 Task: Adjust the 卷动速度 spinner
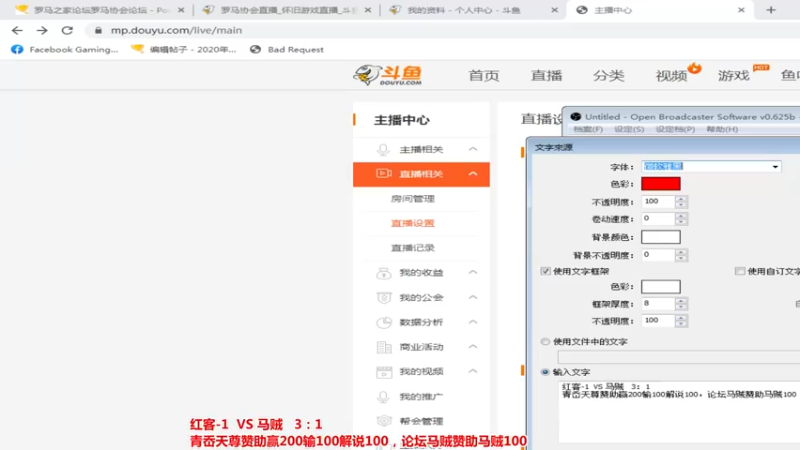tap(681, 219)
